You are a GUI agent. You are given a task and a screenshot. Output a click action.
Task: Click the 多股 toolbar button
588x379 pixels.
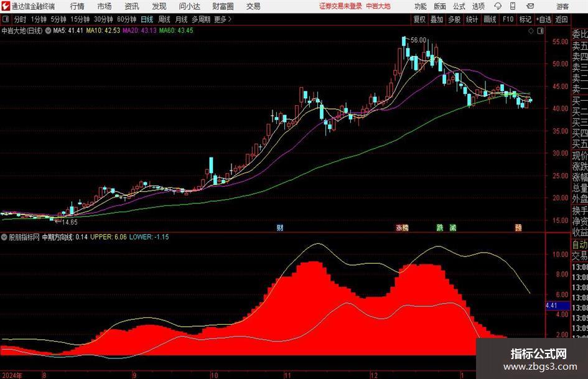pos(454,19)
